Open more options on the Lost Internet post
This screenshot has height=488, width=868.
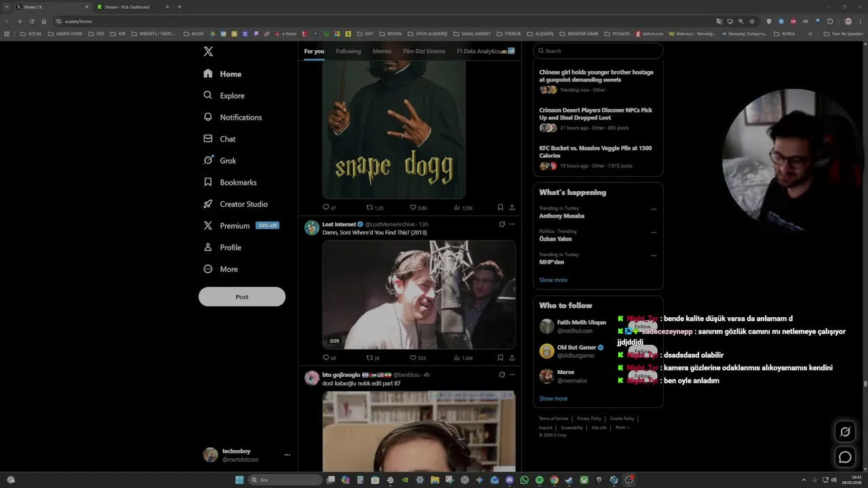coord(512,224)
